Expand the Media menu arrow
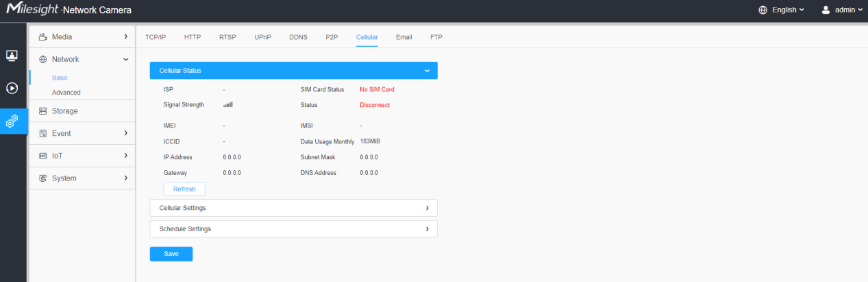Image resolution: width=868 pixels, height=282 pixels. pyautogui.click(x=125, y=36)
